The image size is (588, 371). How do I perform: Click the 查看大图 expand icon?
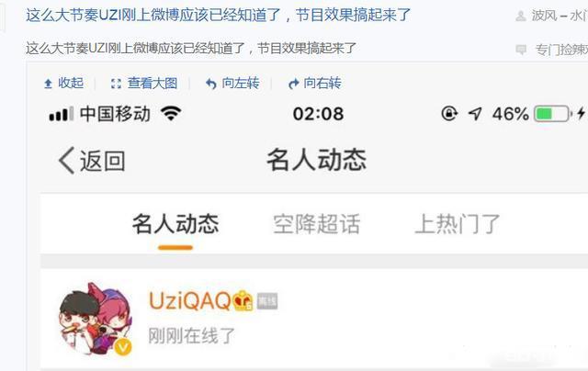[x=117, y=84]
